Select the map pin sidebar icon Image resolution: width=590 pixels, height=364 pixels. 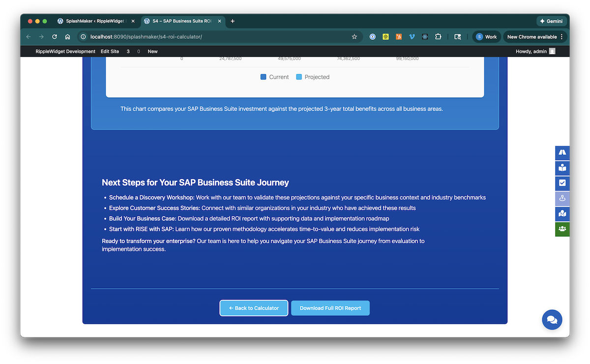562,198
